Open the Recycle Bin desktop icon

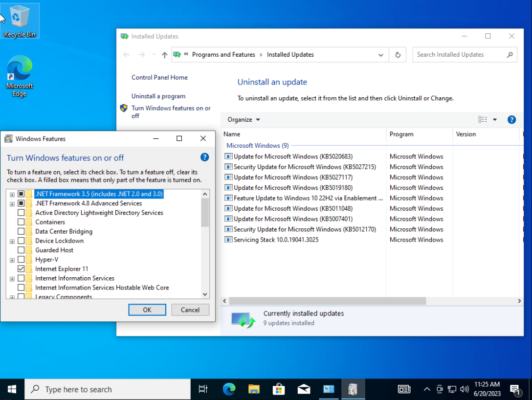click(20, 21)
